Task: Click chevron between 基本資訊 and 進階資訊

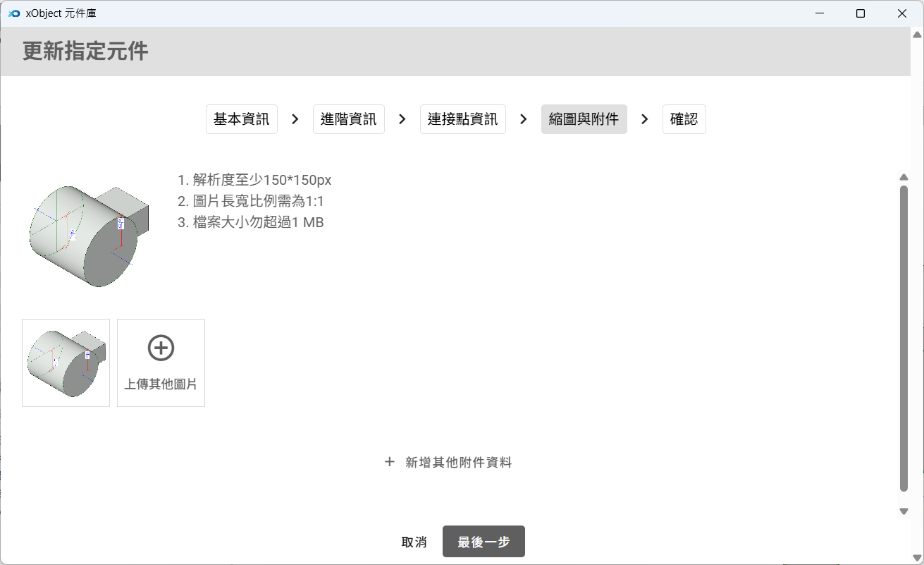Action: [x=295, y=119]
